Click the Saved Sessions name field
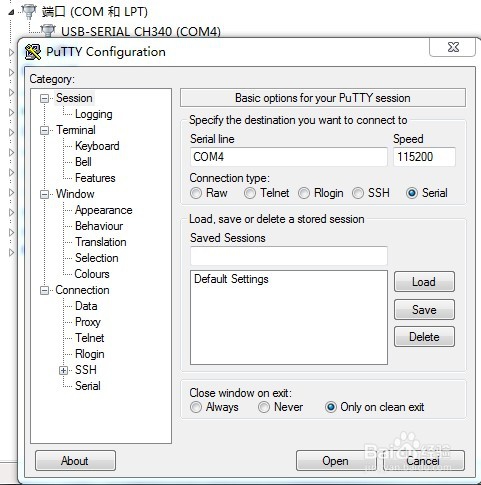Screen dimensions: 481x485 289,256
